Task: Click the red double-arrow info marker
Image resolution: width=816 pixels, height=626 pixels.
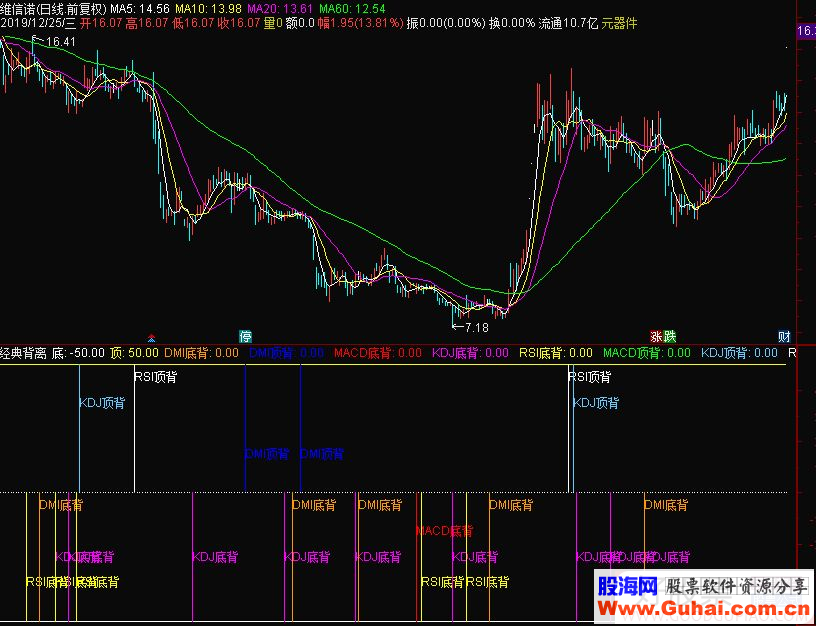Action: tap(151, 337)
